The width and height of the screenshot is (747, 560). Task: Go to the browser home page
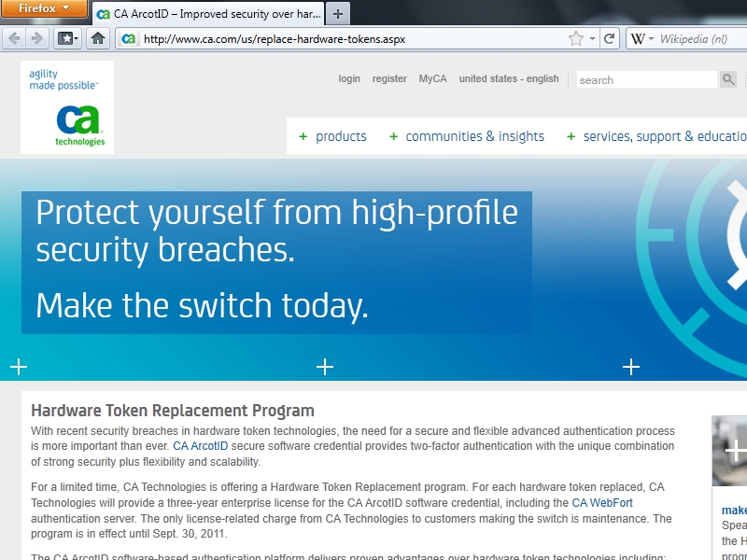[x=98, y=38]
